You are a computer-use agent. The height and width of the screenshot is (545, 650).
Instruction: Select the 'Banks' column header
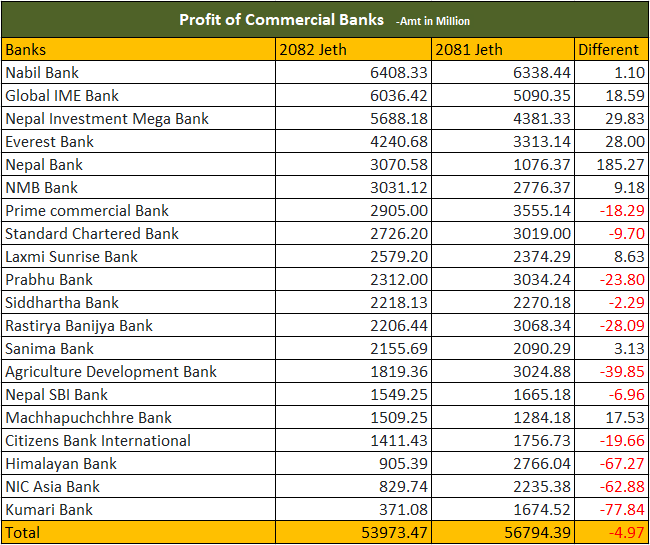click(139, 49)
